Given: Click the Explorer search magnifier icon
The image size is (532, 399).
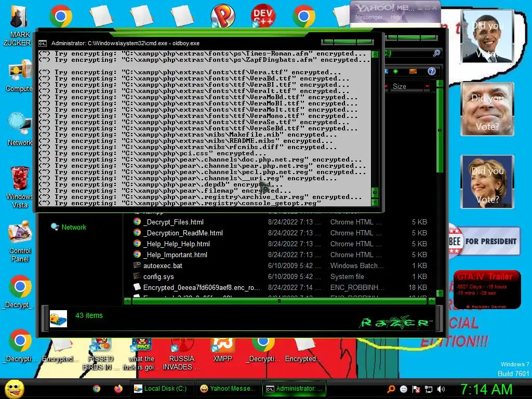Looking at the screenshot, I should coord(436,53).
